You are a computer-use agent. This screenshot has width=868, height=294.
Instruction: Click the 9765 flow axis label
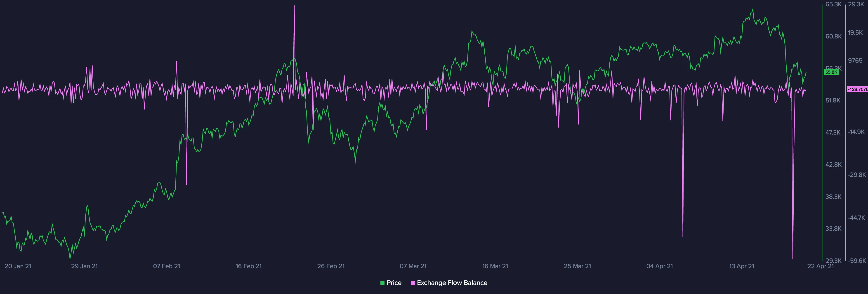856,60
